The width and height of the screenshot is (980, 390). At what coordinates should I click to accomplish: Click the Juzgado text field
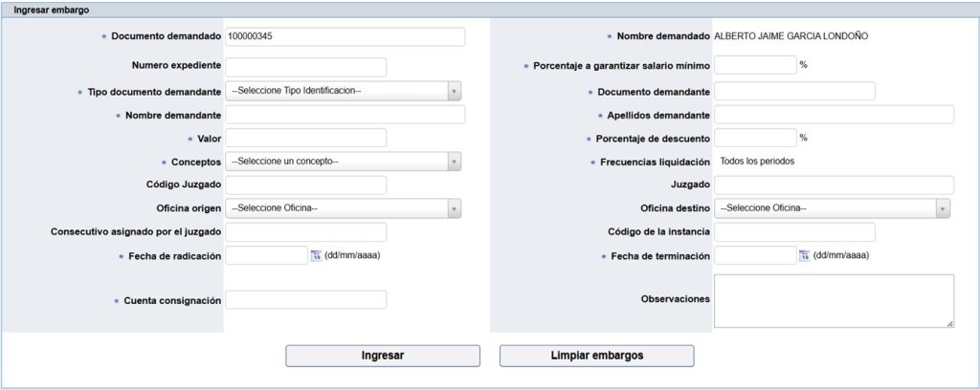point(834,184)
